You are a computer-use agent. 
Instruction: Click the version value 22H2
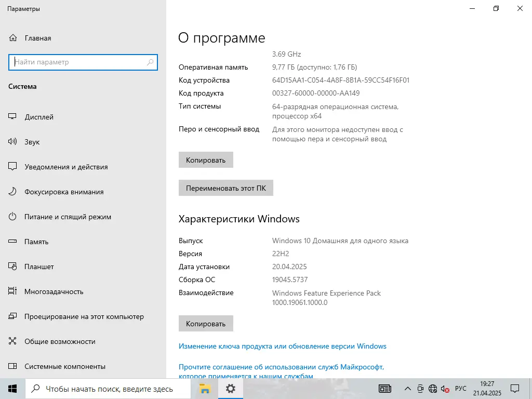281,254
